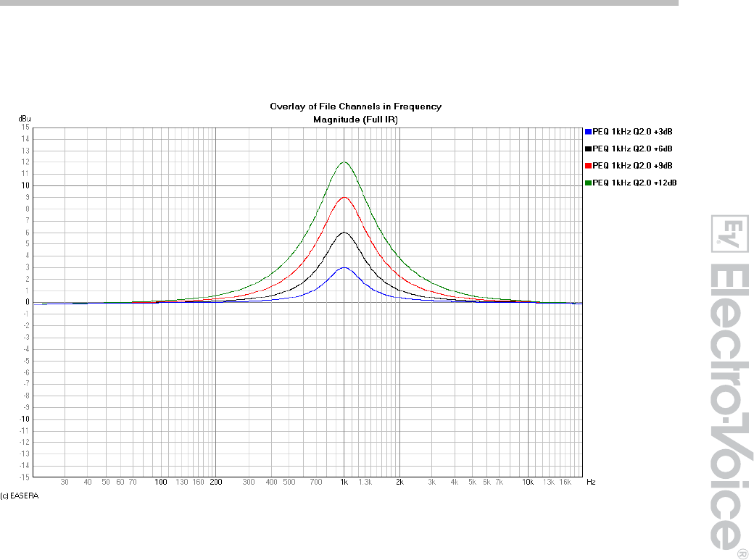The width and height of the screenshot is (754, 560).
Task: Click the peak of the black curve
Action: click(x=345, y=233)
